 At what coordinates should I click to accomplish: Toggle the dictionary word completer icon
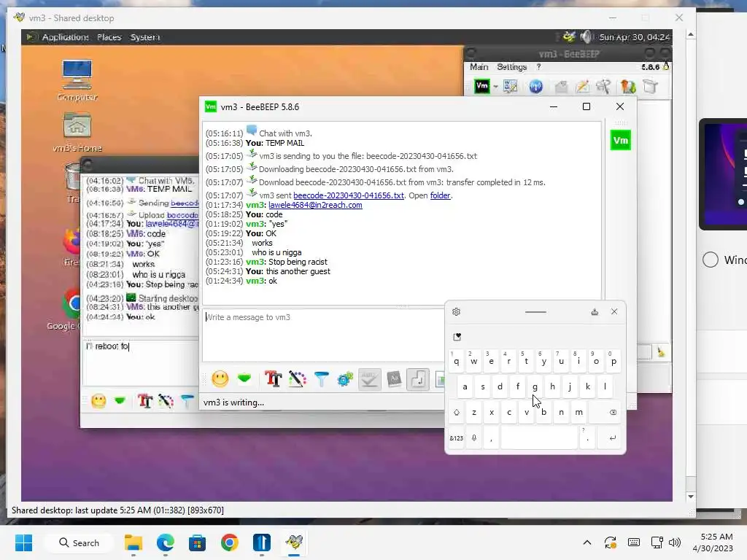[x=394, y=379]
